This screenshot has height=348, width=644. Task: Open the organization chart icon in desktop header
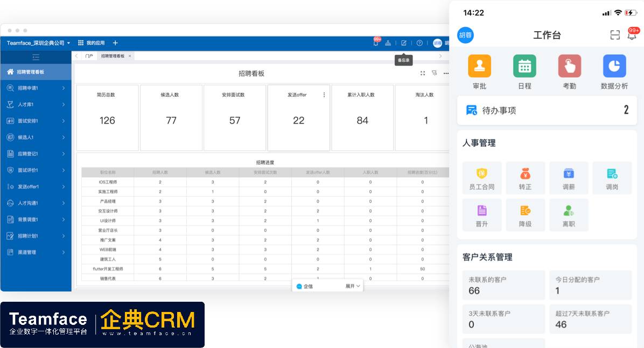click(388, 42)
